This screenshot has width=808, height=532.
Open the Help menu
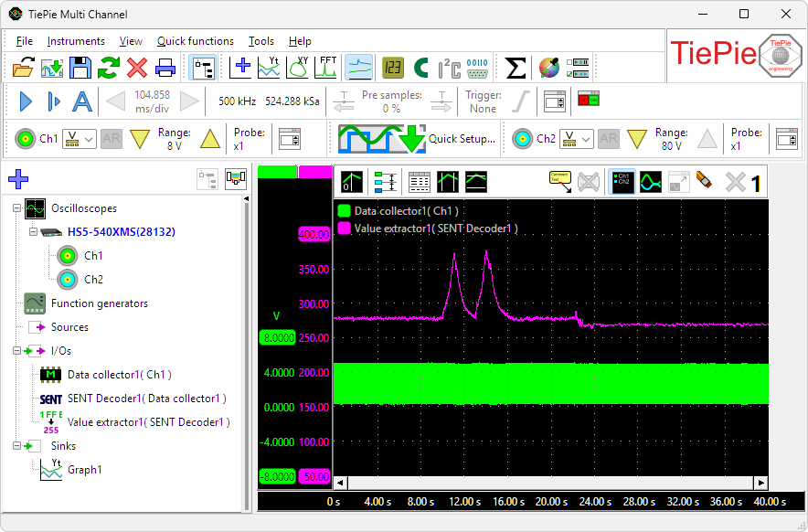coord(300,41)
